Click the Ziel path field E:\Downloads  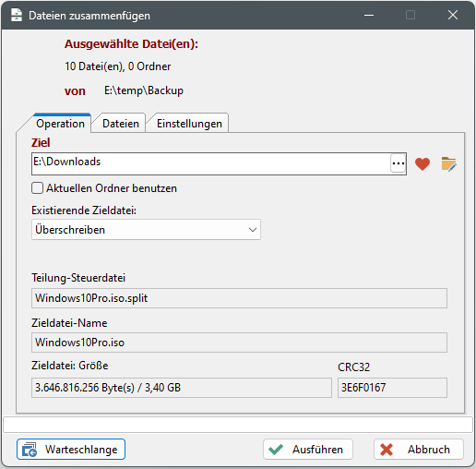click(x=211, y=163)
